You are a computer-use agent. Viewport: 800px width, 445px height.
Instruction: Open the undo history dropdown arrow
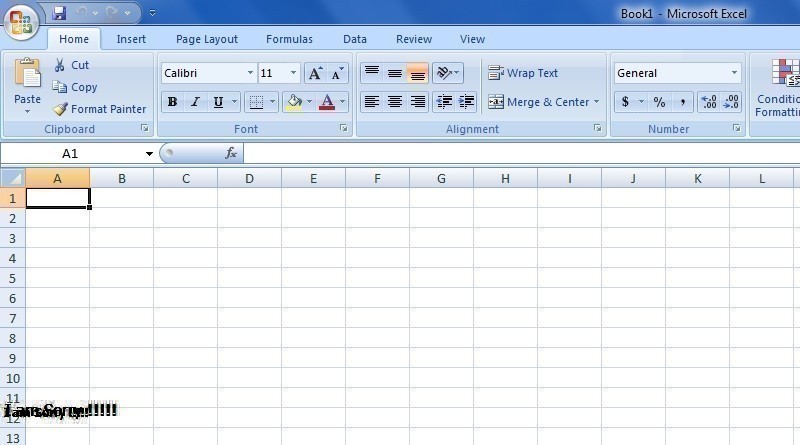tap(95, 13)
